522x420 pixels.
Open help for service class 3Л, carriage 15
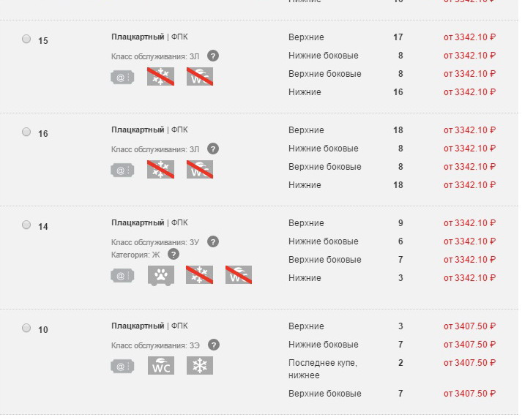coord(212,56)
